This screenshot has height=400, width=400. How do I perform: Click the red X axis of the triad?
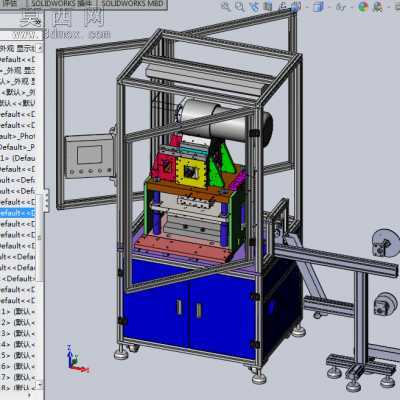click(x=81, y=369)
